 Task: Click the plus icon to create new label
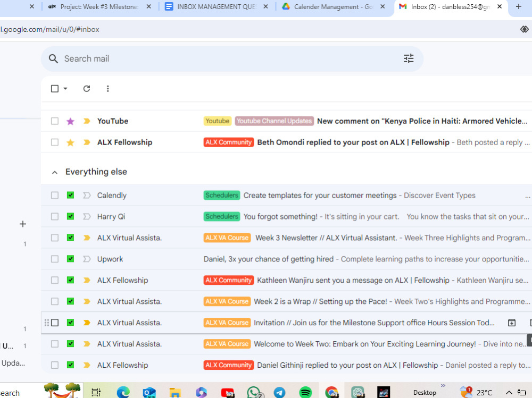click(23, 224)
